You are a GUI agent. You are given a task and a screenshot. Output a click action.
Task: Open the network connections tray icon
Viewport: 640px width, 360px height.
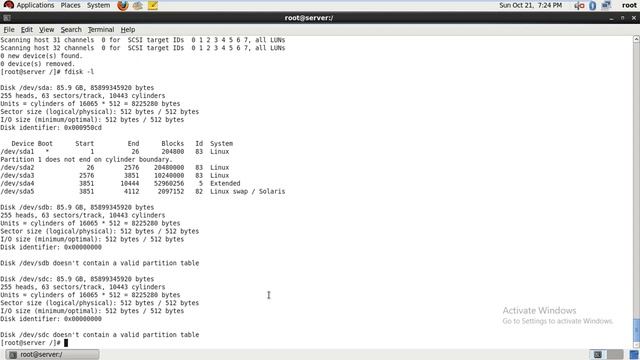coord(606,5)
